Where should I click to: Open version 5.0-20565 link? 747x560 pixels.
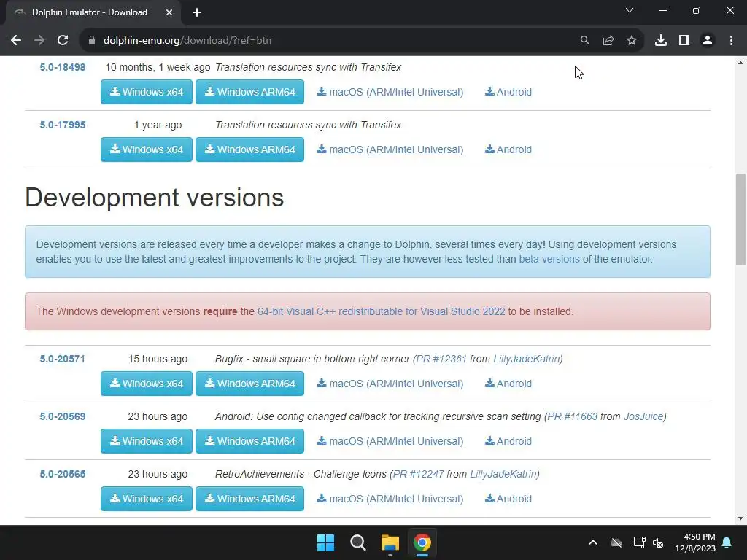click(x=63, y=474)
